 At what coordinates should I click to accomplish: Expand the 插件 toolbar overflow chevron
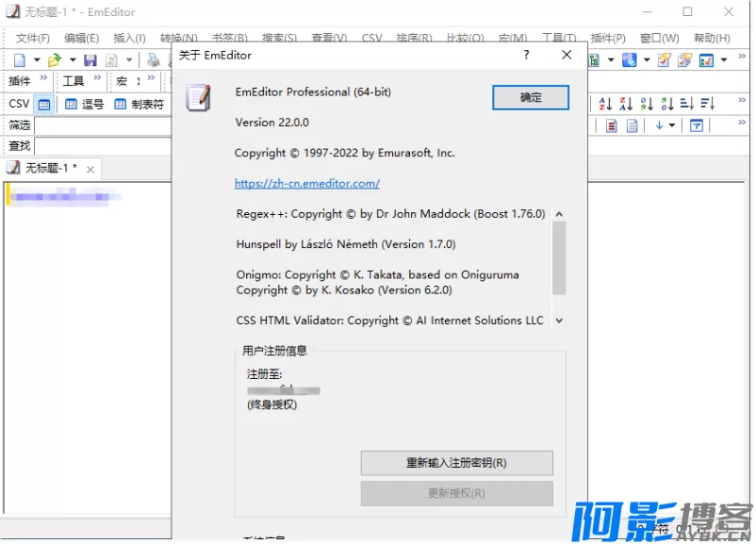click(43, 80)
